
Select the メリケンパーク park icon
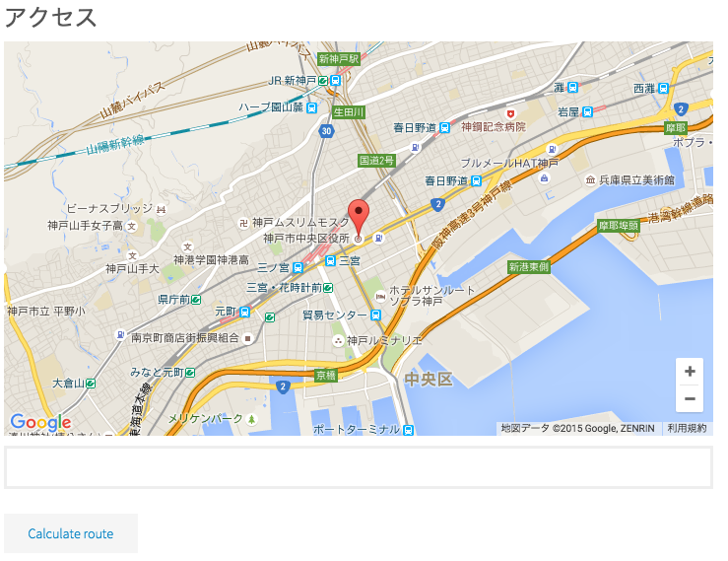tap(251, 419)
